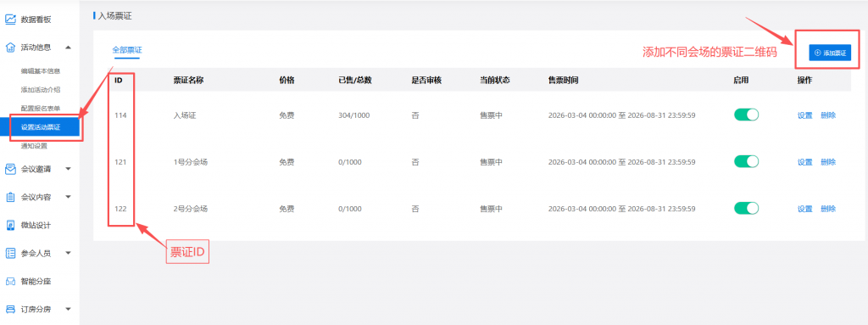868x325 pixels.
Task: Click 删除 for the 1号分会场 row
Action: click(828, 162)
